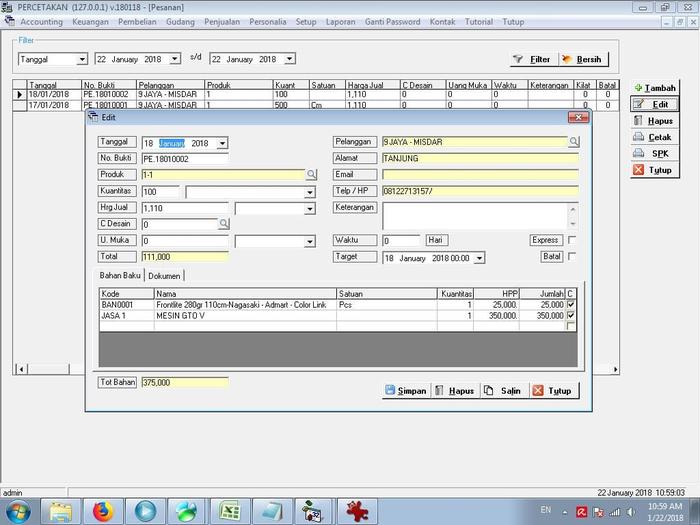The image size is (700, 525).
Task: Enable the Express checkbox
Action: (572, 241)
